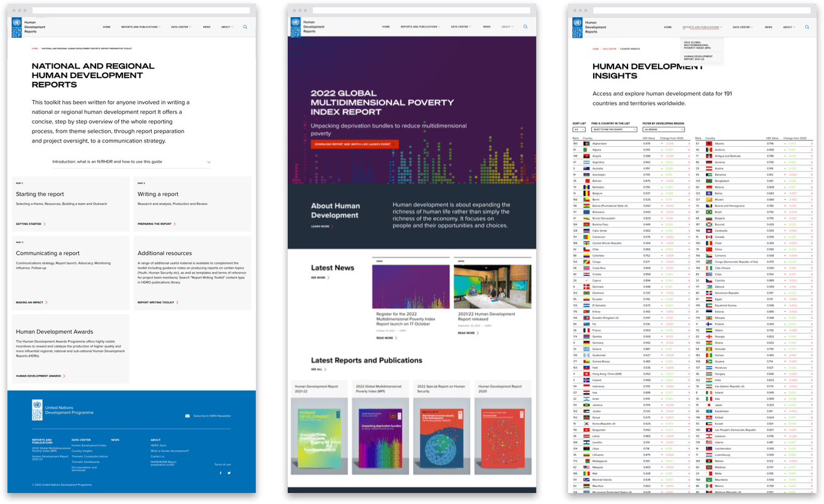Click the red arrow at the end of the Argentina row

[x=689, y=162]
